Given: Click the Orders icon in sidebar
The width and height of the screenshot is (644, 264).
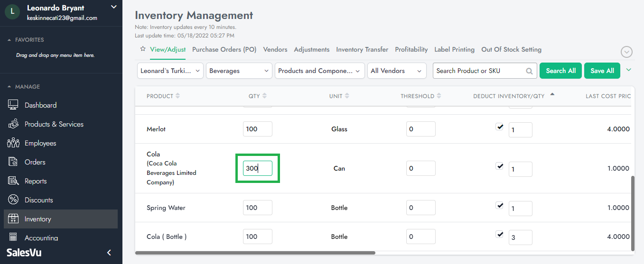Looking at the screenshot, I should coord(13,162).
